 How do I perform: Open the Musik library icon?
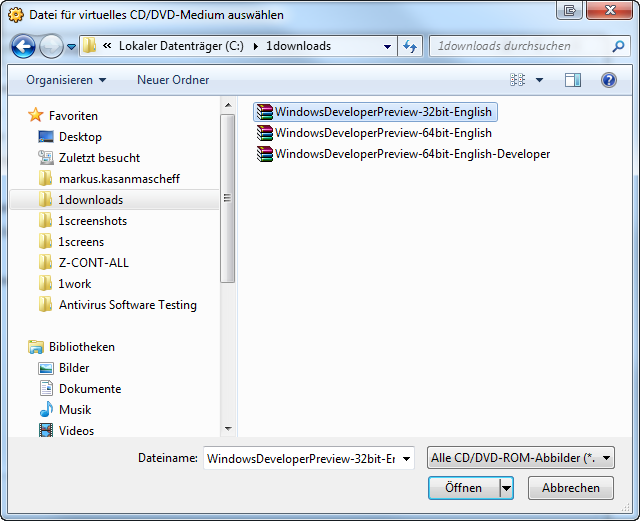click(46, 410)
